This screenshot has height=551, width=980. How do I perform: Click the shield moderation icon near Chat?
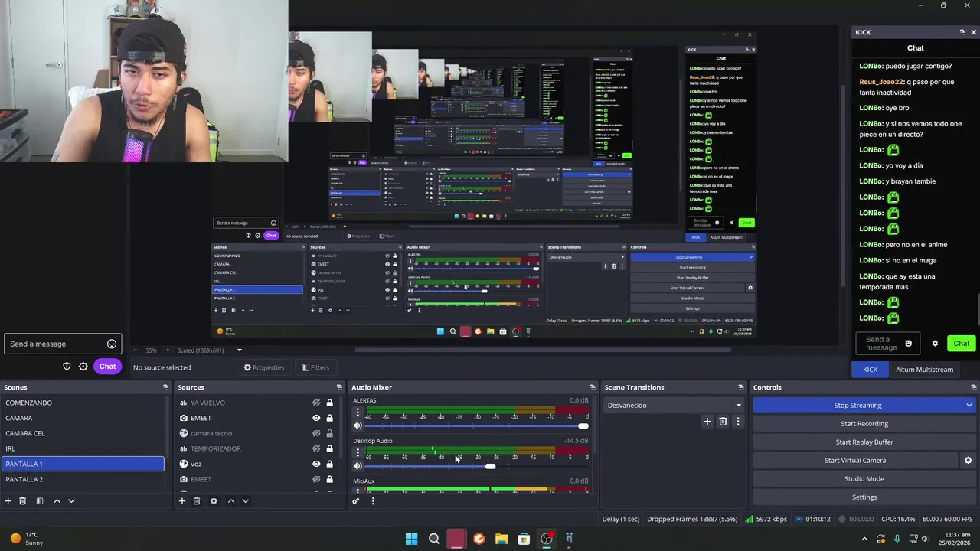click(x=67, y=367)
